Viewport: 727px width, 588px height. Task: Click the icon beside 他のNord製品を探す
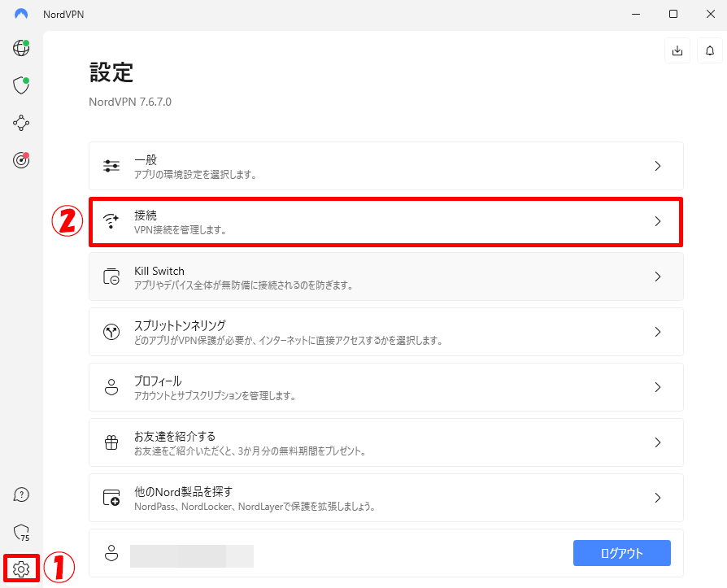pos(111,498)
